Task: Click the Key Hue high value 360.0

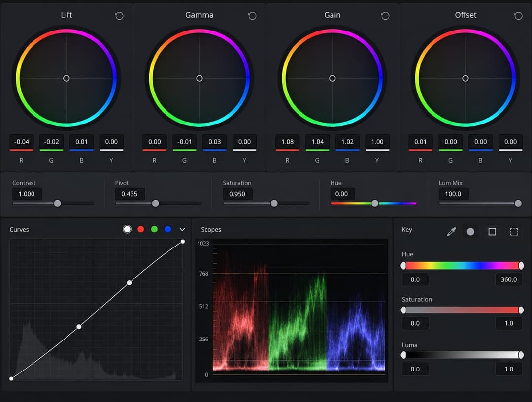Action: pyautogui.click(x=509, y=279)
